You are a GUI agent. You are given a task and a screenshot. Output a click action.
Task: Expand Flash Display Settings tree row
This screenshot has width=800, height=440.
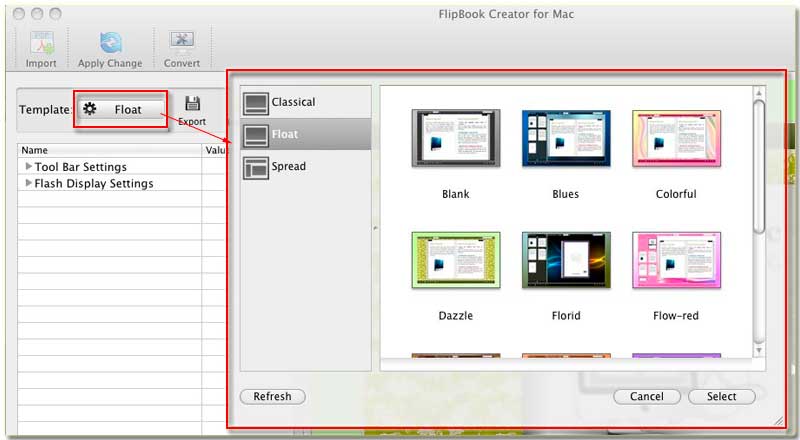click(x=29, y=183)
